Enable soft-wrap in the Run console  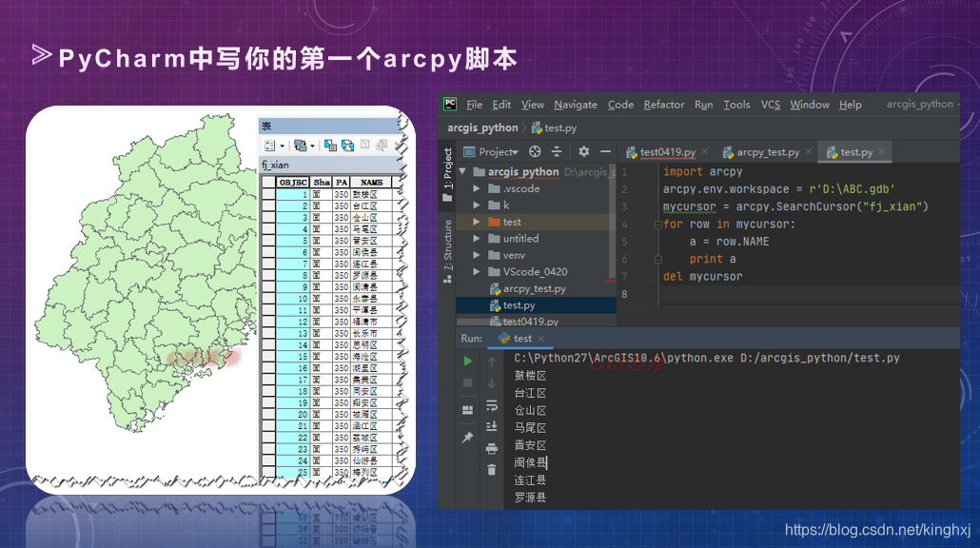point(491,405)
